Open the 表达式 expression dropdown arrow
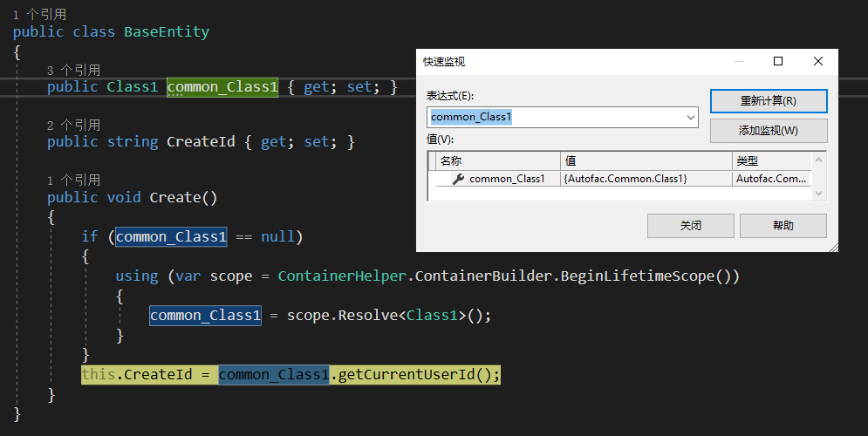The image size is (868, 436). tap(690, 117)
